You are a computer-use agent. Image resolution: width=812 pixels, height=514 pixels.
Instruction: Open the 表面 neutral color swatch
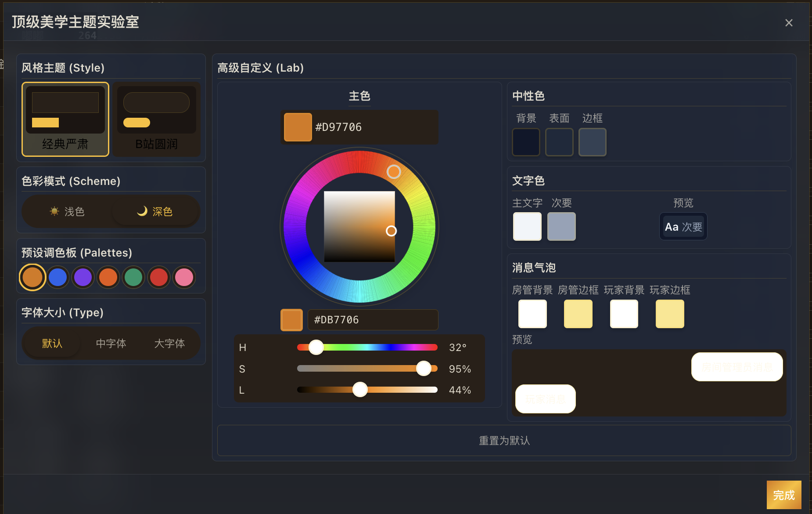pos(559,142)
